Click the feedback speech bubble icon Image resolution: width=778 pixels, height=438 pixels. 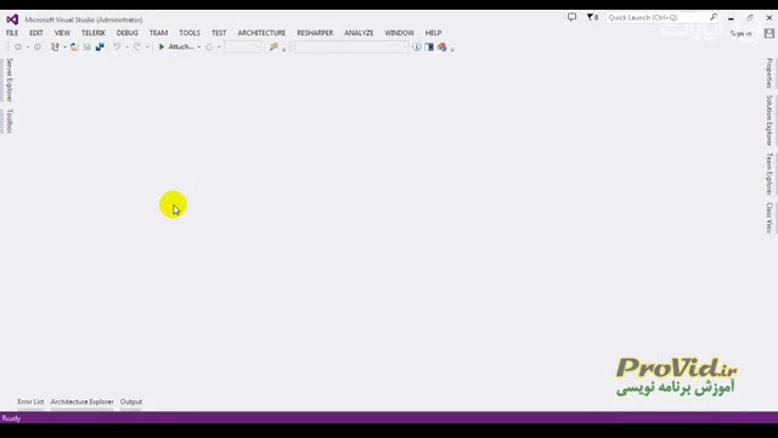click(572, 17)
